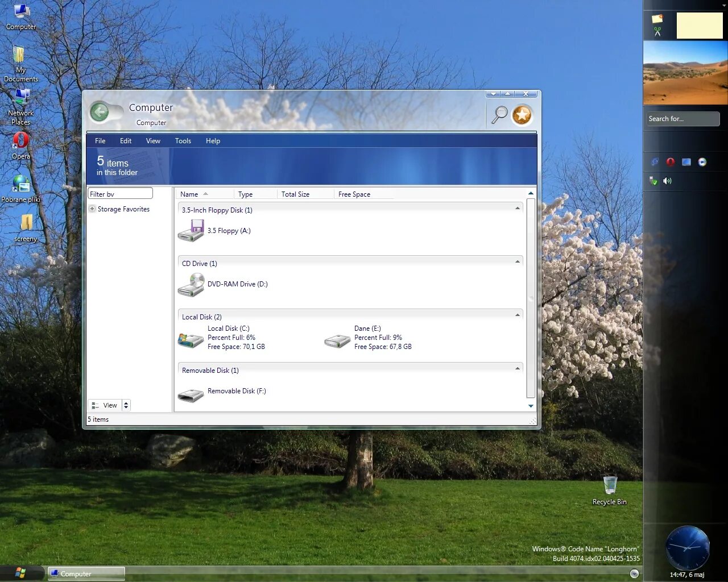Click the green Back arrow button
The height and width of the screenshot is (582, 728).
100,112
